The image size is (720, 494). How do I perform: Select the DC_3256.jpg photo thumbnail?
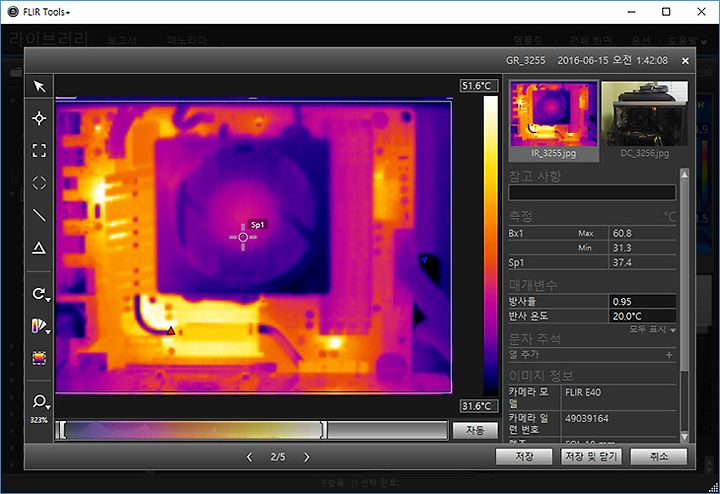coord(645,120)
